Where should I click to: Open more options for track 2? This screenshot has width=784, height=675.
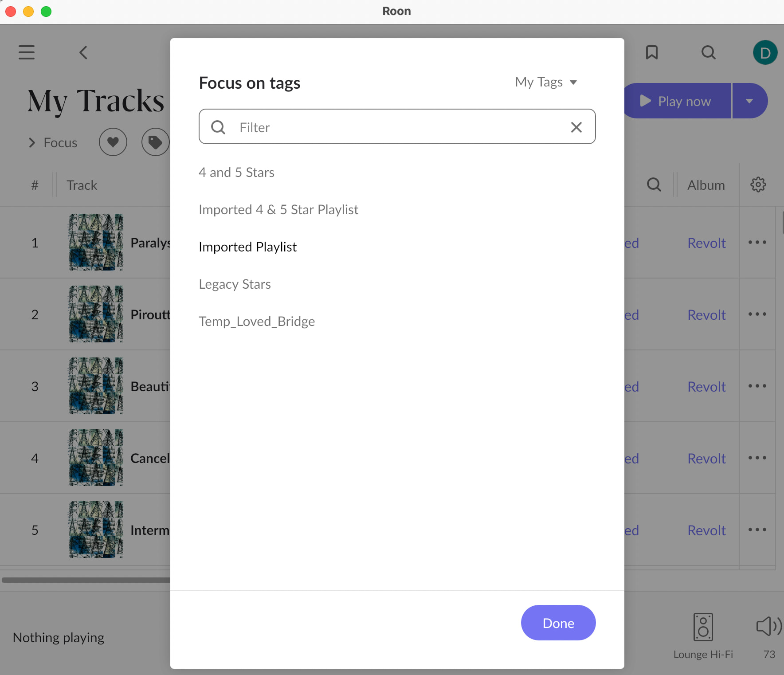757,314
